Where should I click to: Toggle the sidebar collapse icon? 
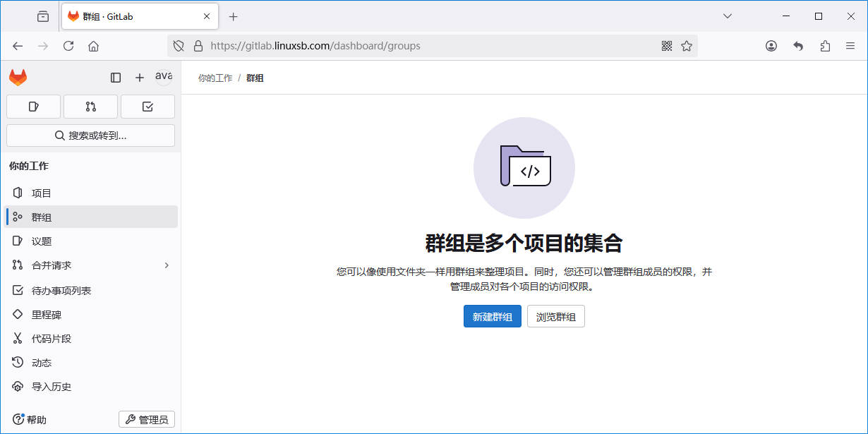pos(116,78)
